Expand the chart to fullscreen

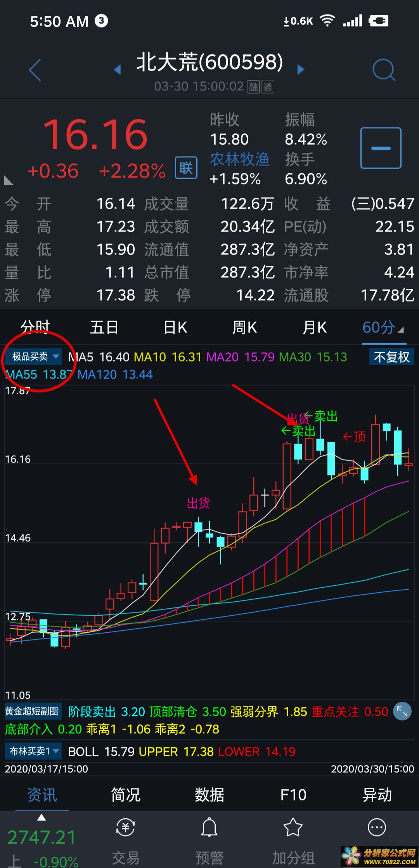pos(402,711)
